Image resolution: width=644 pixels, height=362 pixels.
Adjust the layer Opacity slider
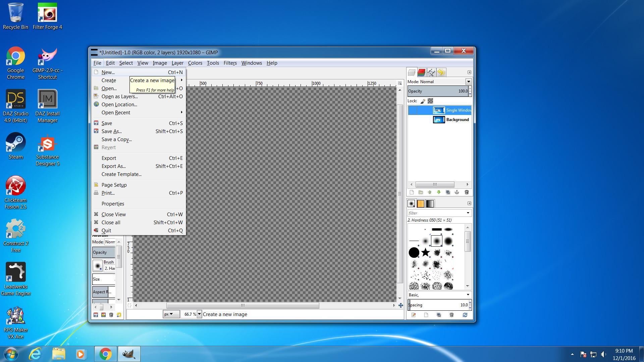[437, 91]
